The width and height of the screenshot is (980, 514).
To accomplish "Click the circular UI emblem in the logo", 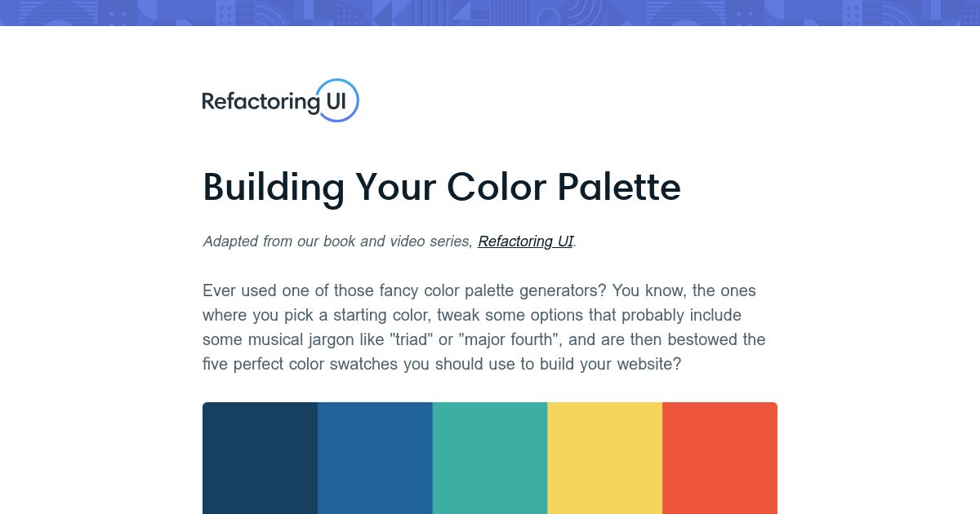I will [336, 100].
